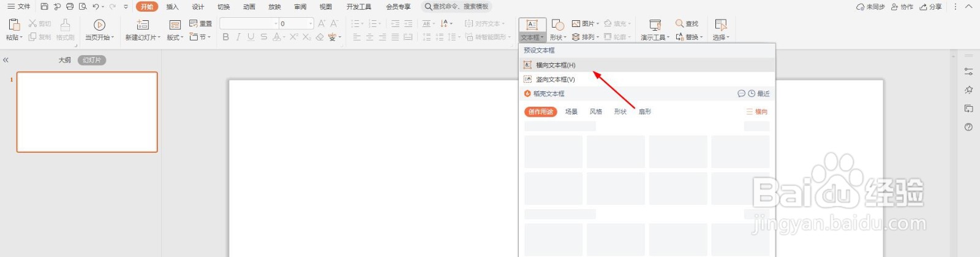Click the Text Box (文本框) button
980x257 pixels.
click(532, 29)
